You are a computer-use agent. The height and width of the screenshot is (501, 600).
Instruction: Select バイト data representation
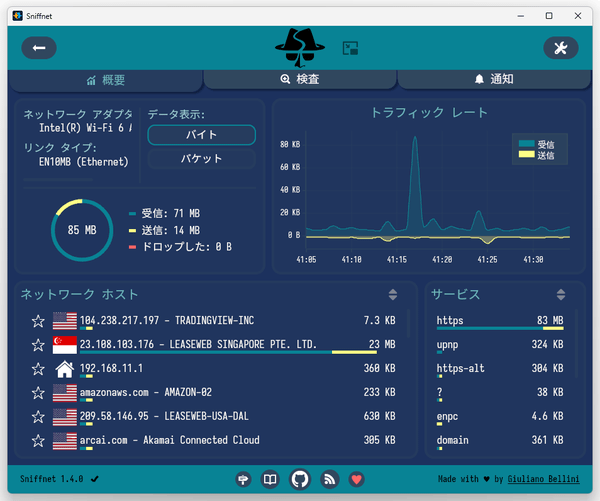pyautogui.click(x=202, y=135)
